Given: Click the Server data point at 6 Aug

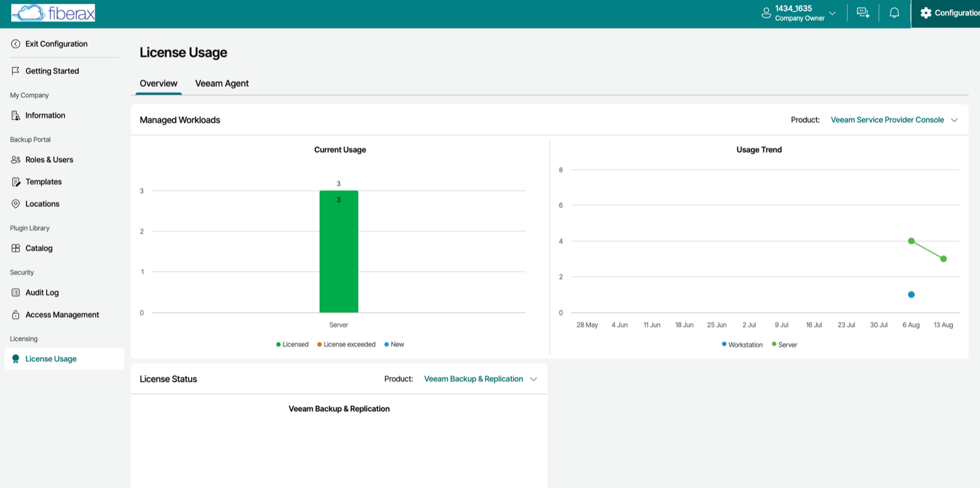Looking at the screenshot, I should point(911,241).
